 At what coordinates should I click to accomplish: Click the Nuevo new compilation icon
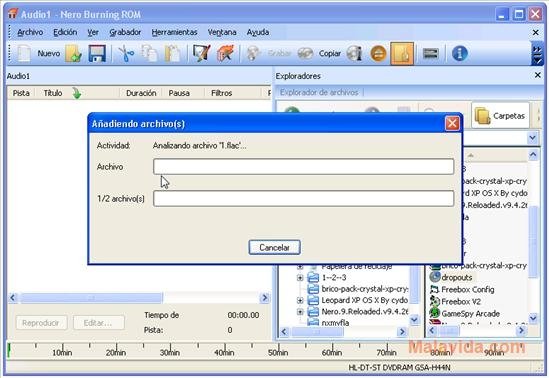click(24, 54)
